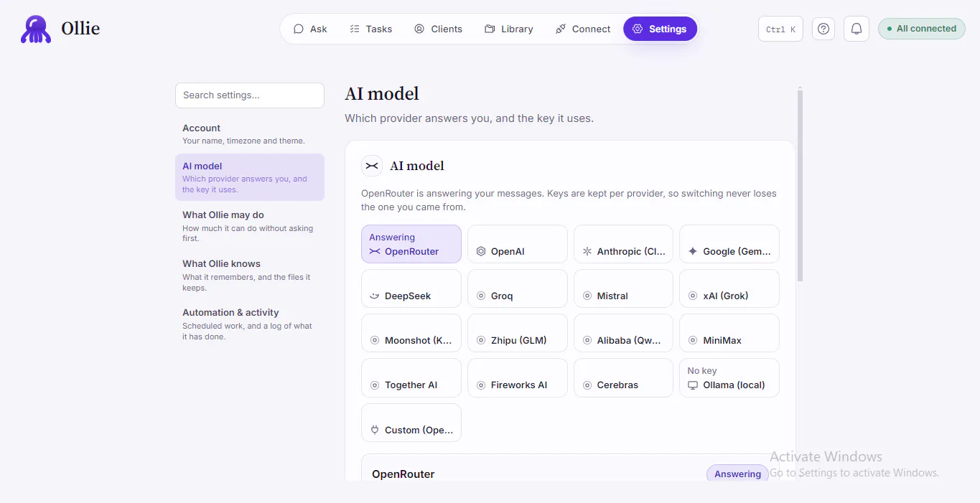980x503 pixels.
Task: Click the Together AI provider icon
Action: 375,385
